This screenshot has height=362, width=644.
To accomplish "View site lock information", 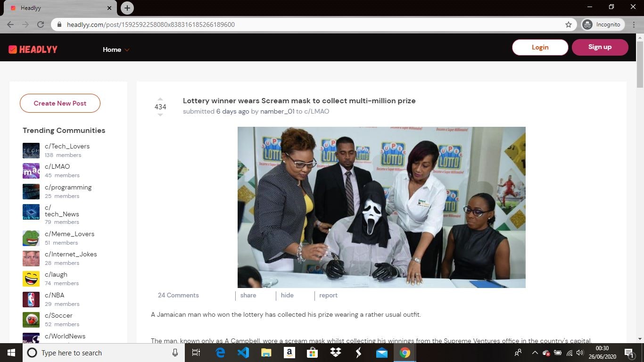I will point(59,25).
